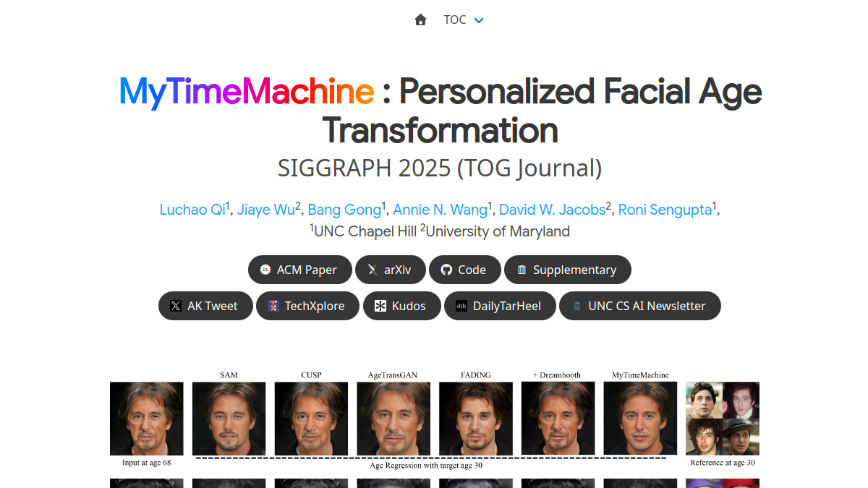The image size is (868, 488).
Task: Click the 'Age Regression with target age 30' caption
Action: tap(426, 466)
